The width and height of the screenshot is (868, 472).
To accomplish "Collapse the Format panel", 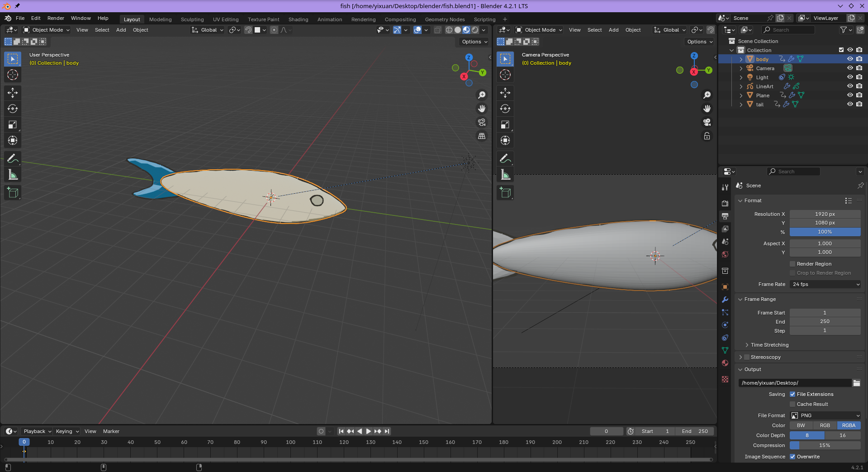I will pyautogui.click(x=753, y=200).
